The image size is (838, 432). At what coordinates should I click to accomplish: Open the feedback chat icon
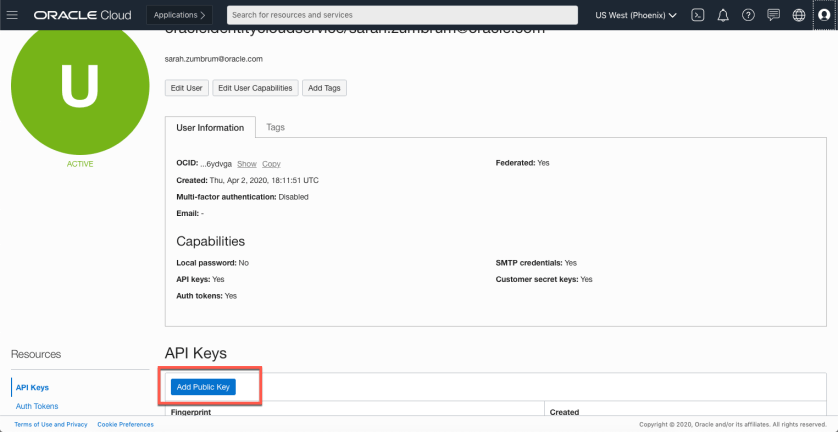(773, 15)
